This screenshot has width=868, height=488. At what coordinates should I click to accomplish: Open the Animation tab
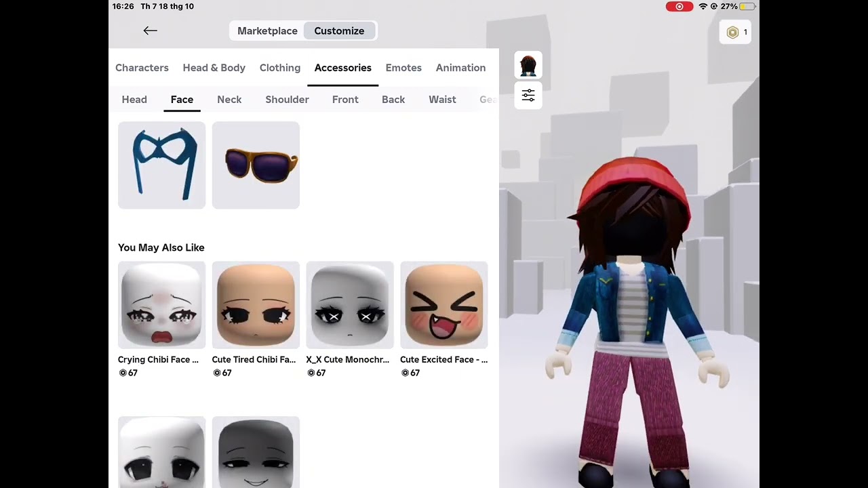[460, 68]
